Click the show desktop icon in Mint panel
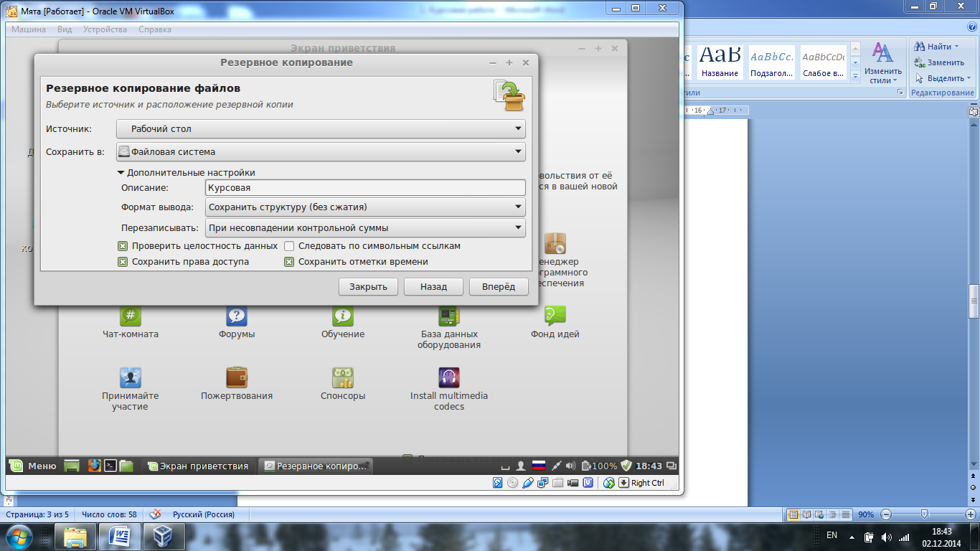980x551 pixels. click(x=71, y=466)
